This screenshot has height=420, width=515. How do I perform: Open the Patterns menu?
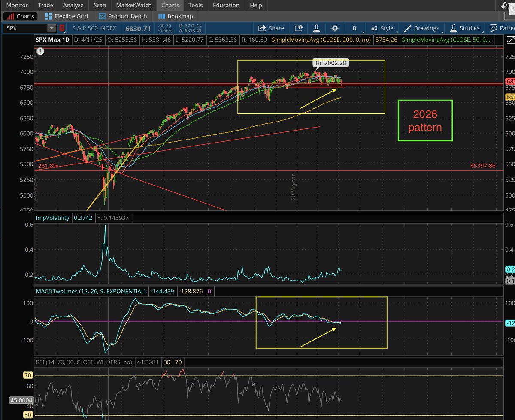click(503, 28)
